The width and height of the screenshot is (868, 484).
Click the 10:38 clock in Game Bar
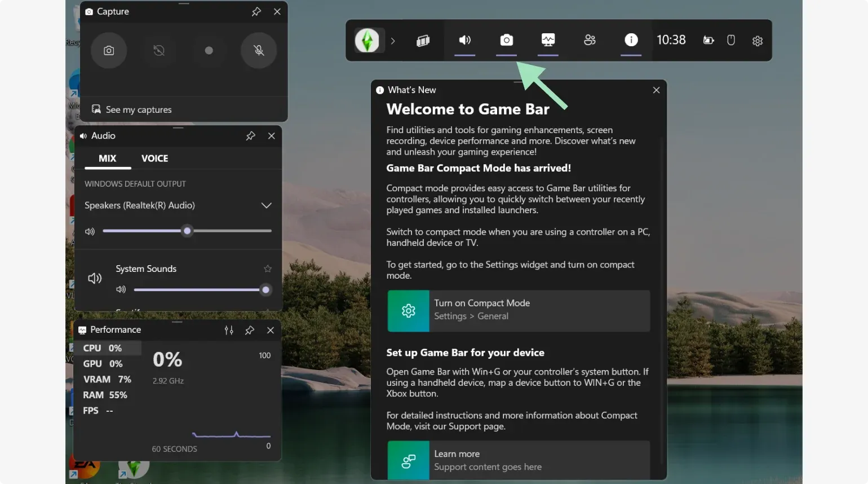point(671,40)
